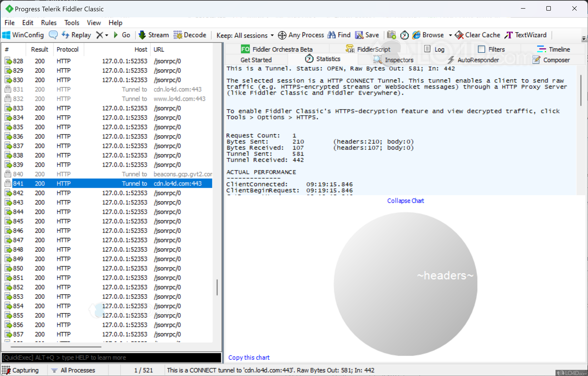
Task: Click Collapse Chart link
Action: (405, 201)
